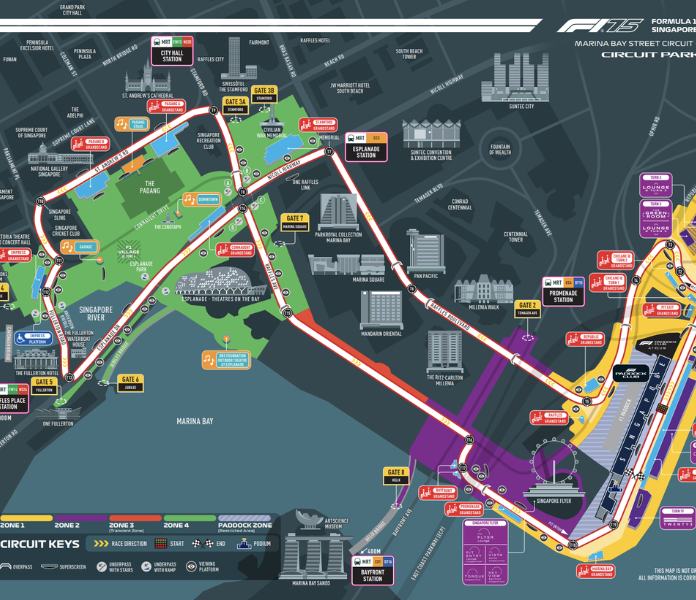The height and width of the screenshot is (600, 696).
Task: Click the F1 75 logo
Action: [600, 26]
